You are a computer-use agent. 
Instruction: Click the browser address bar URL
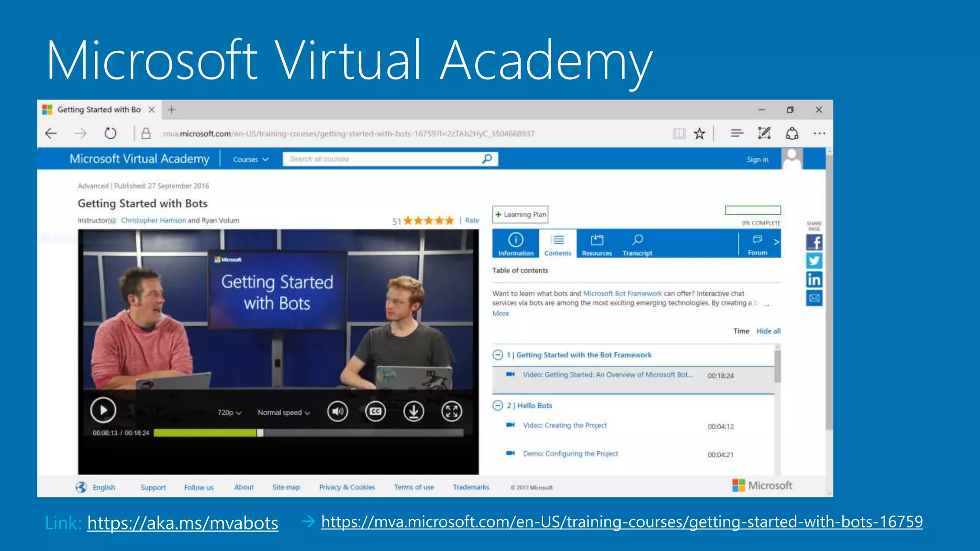(348, 133)
